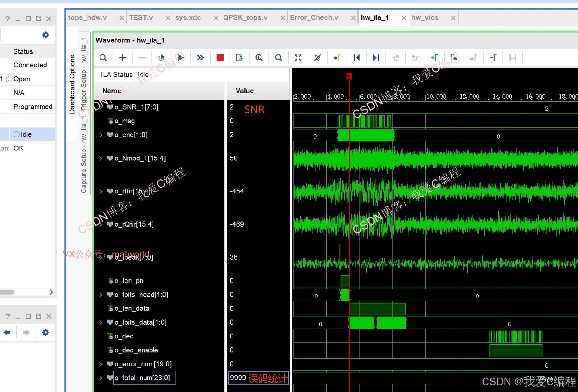Click the horizontal scrollbar right arrow
Screen dimensions: 578x392
51,292
